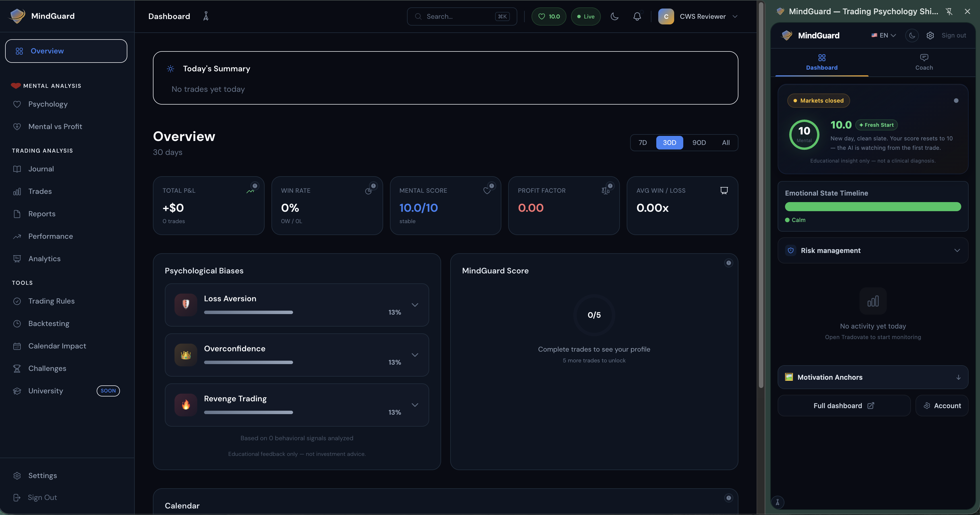Image resolution: width=980 pixels, height=515 pixels.
Task: Expand the Risk management section
Action: 957,250
